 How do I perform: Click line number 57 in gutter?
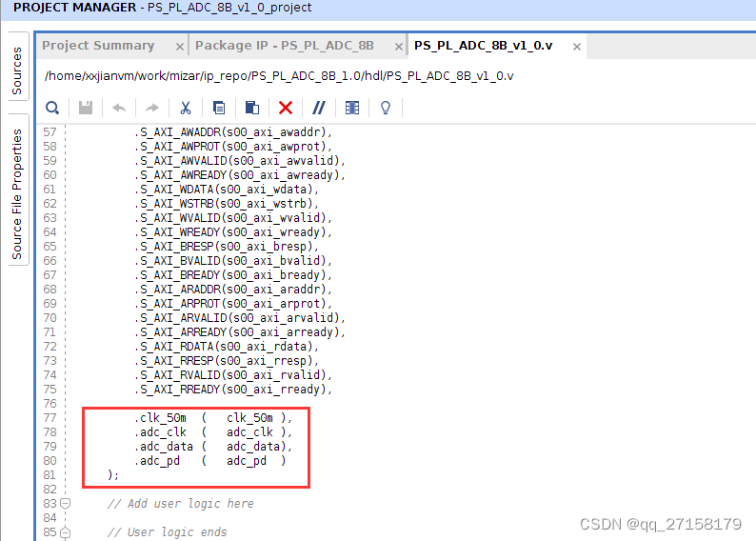click(x=50, y=132)
